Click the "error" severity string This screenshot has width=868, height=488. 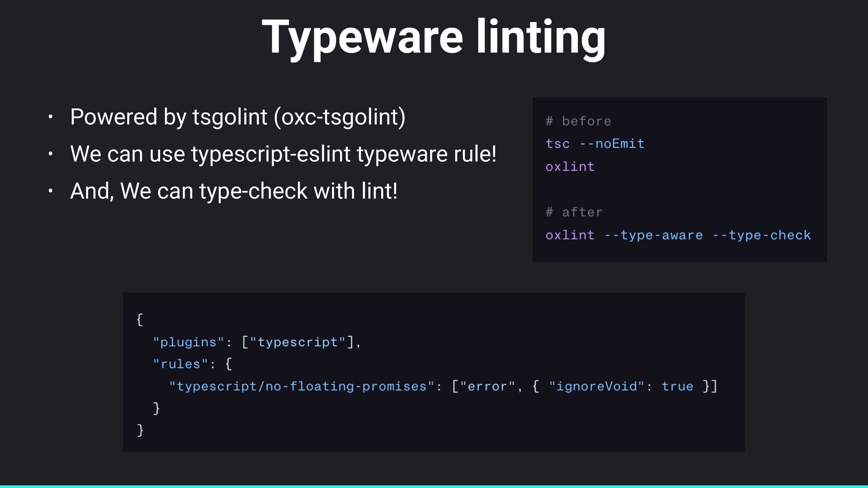point(487,386)
